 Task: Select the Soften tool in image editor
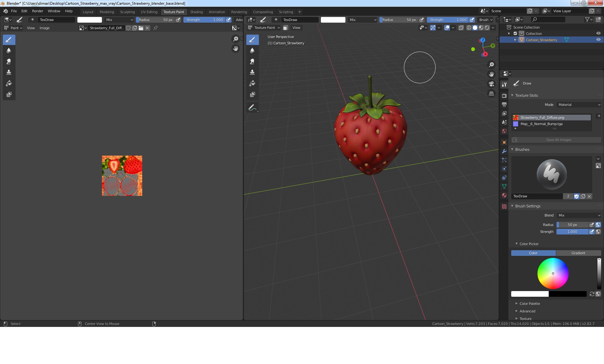[9, 51]
